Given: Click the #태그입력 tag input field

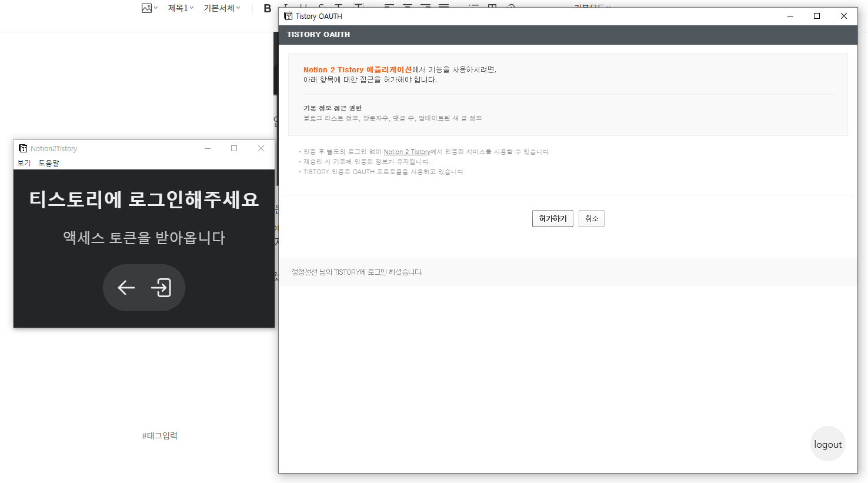Looking at the screenshot, I should [x=160, y=436].
